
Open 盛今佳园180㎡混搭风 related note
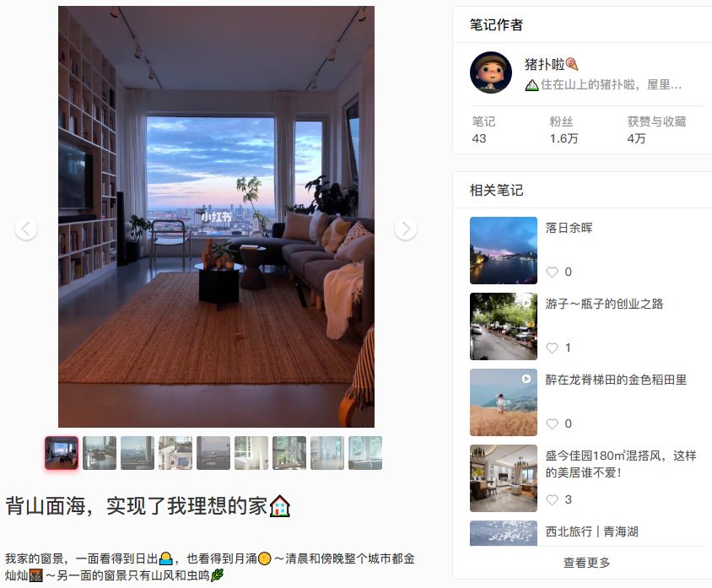[x=621, y=464]
